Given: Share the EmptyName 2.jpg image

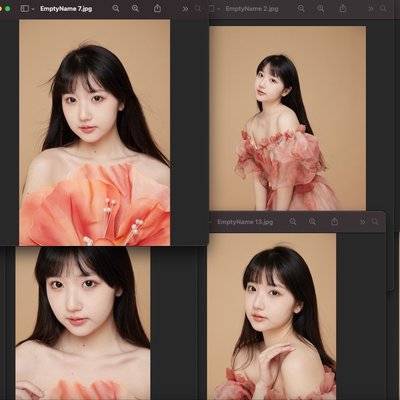Looking at the screenshot, I should pyautogui.click(x=342, y=8).
